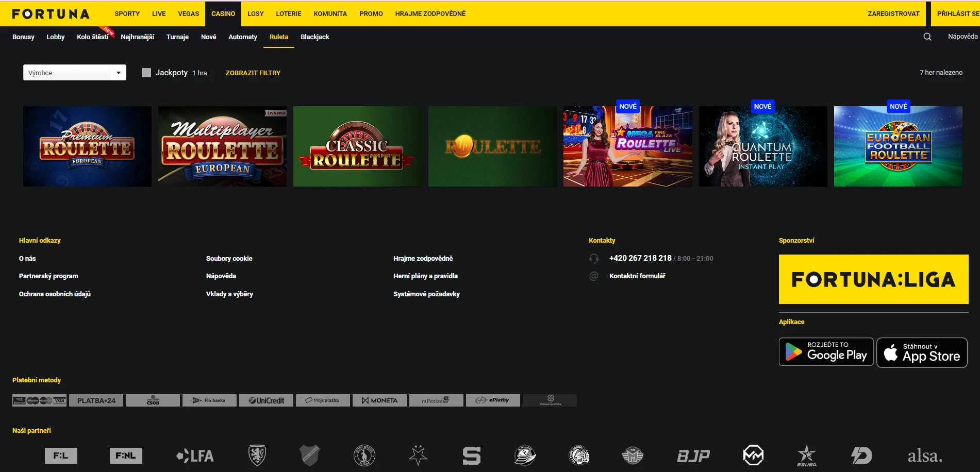Open the Kontaktní formulář link

[637, 276]
